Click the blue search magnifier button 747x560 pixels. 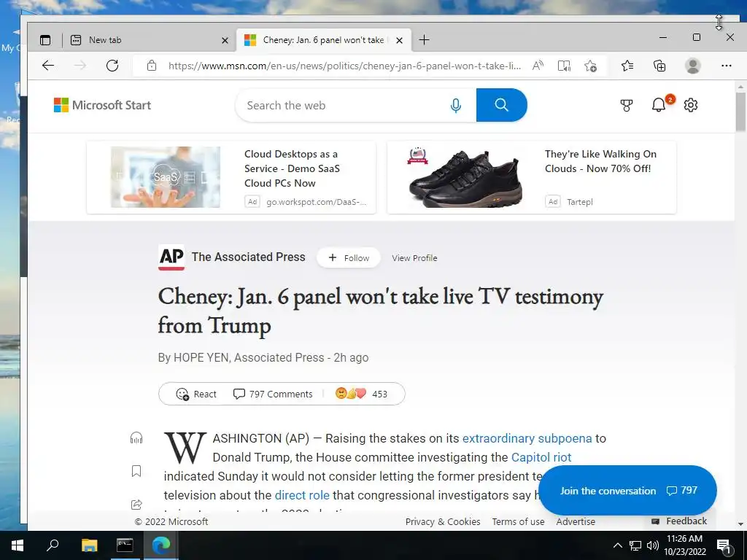point(502,105)
